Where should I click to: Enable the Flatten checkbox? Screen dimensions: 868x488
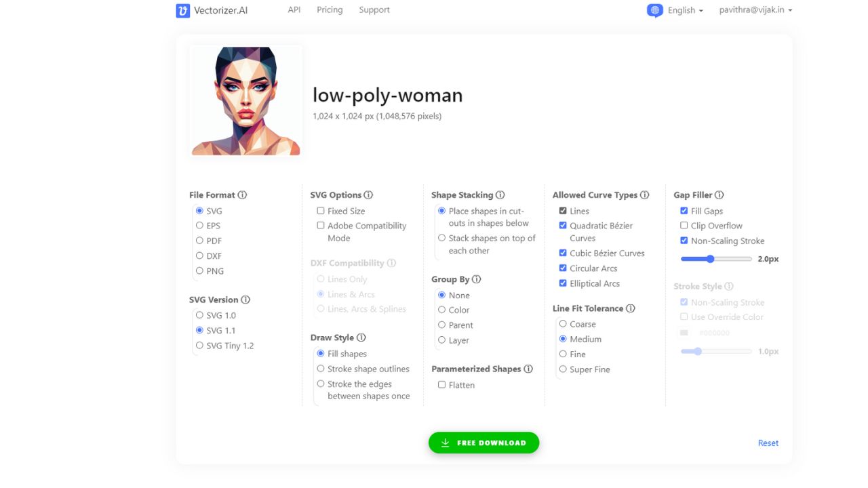pyautogui.click(x=442, y=385)
